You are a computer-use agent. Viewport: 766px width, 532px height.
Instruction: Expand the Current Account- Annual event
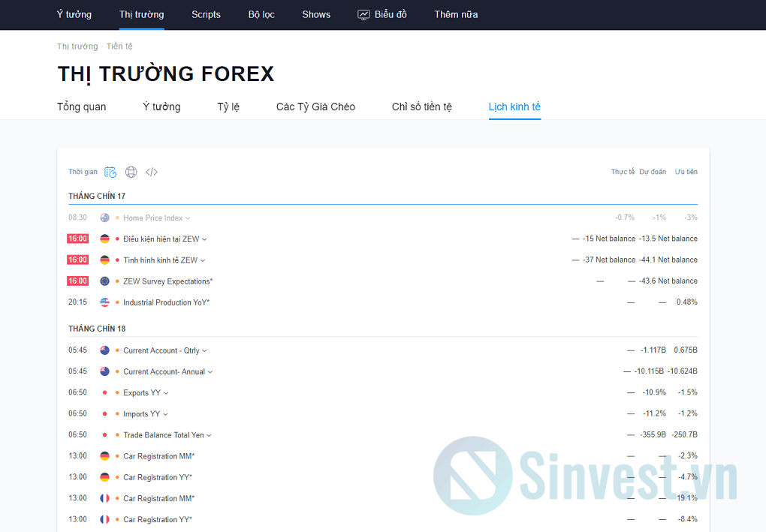[x=210, y=372]
